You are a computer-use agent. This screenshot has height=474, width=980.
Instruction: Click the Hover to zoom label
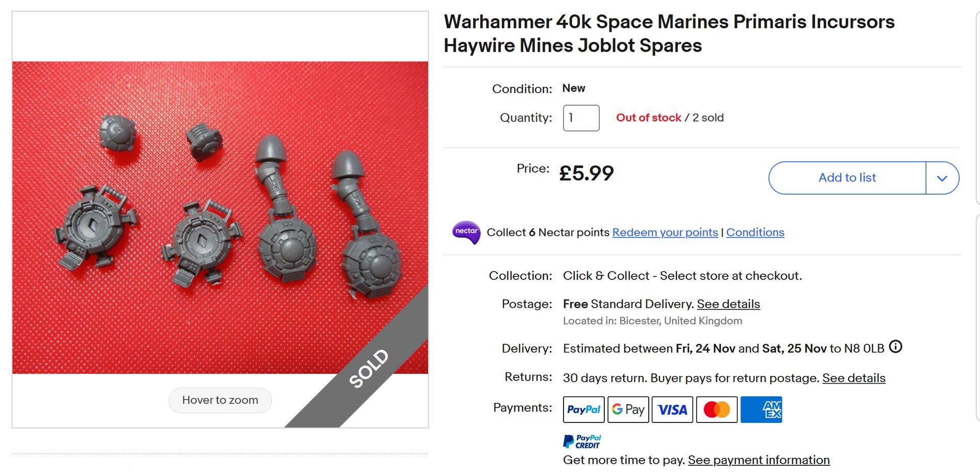(220, 400)
